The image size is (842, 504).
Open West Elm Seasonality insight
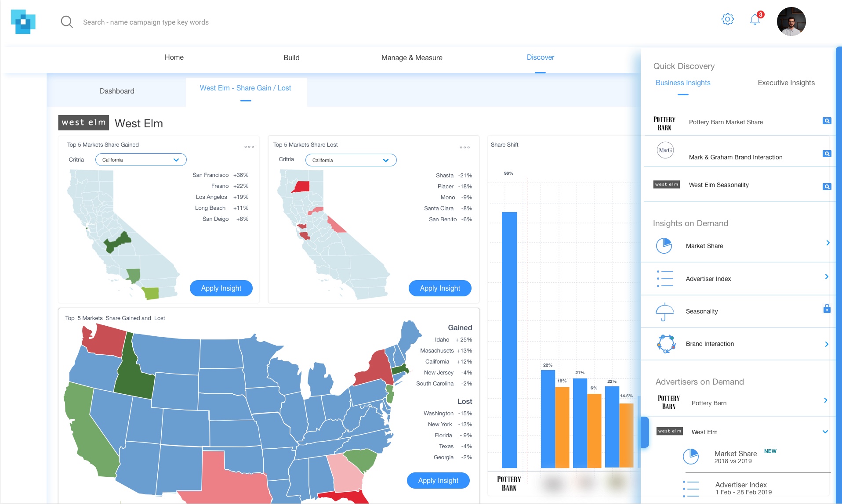pos(719,185)
